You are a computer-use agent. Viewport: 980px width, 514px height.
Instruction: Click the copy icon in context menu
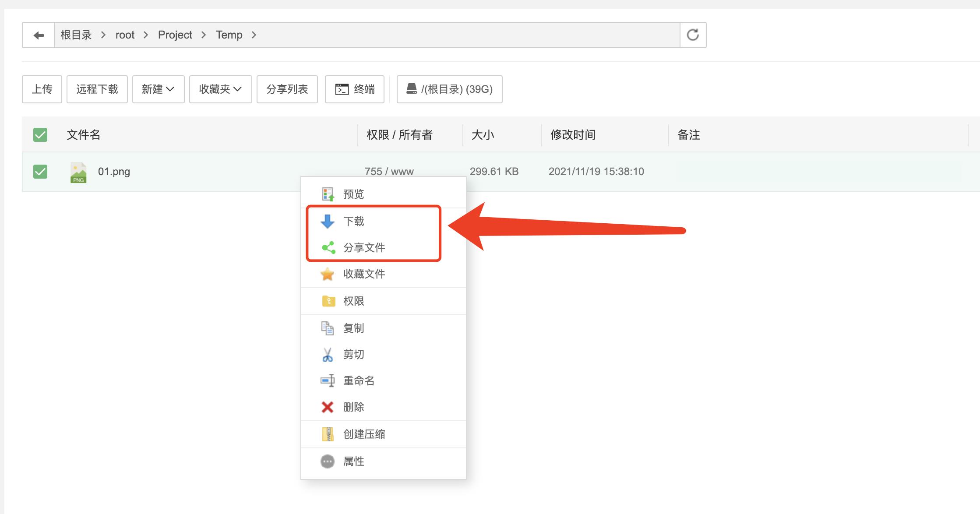pos(327,327)
